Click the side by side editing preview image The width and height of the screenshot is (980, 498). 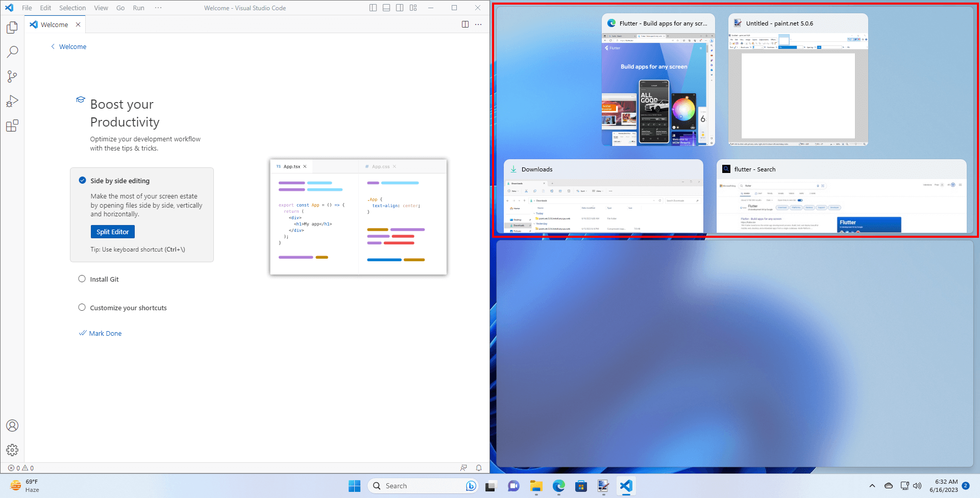358,217
